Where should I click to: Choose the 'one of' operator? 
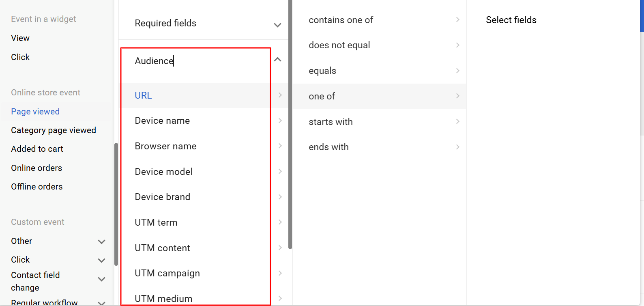(379, 96)
